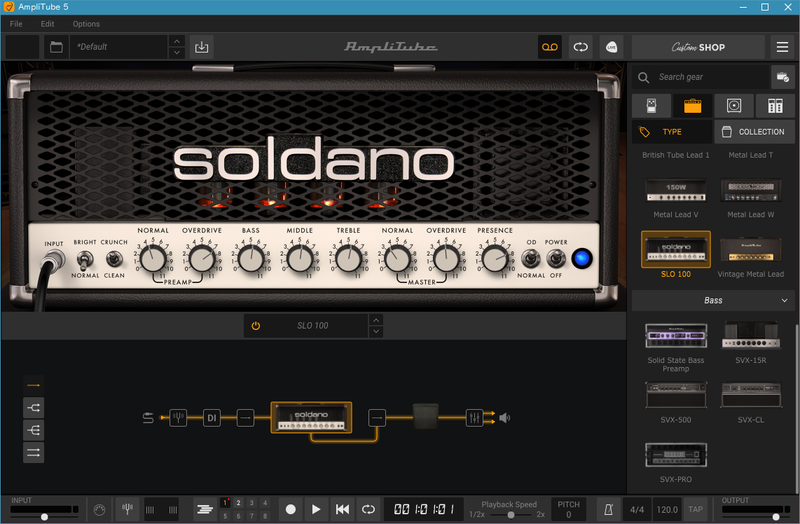Open the Custom SHOP
800x524 pixels.
pos(698,47)
